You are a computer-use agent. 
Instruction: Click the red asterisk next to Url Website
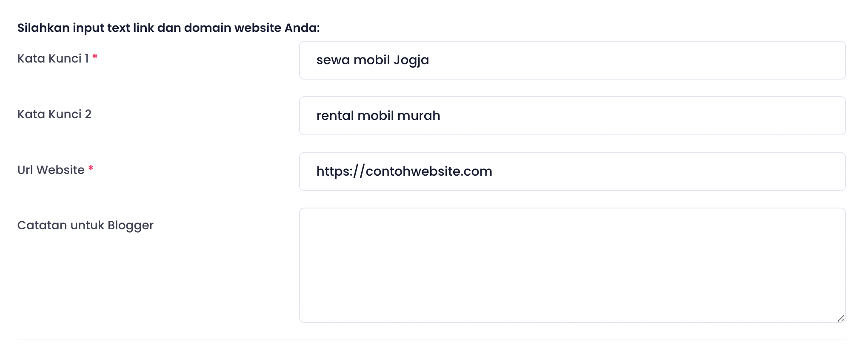91,167
